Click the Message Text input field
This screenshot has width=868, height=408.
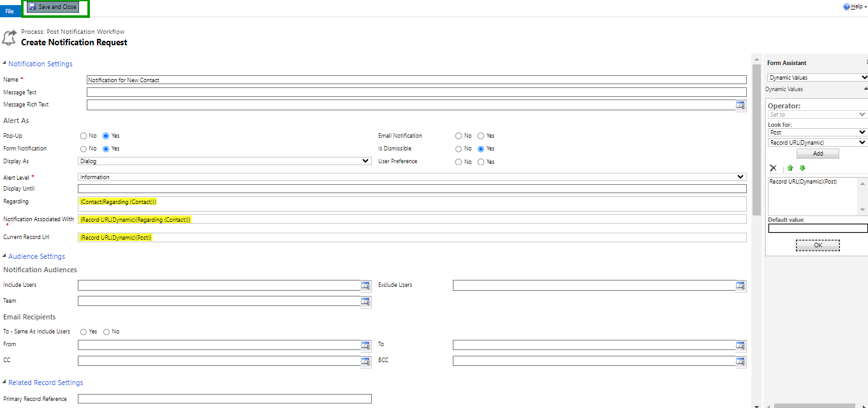point(416,92)
